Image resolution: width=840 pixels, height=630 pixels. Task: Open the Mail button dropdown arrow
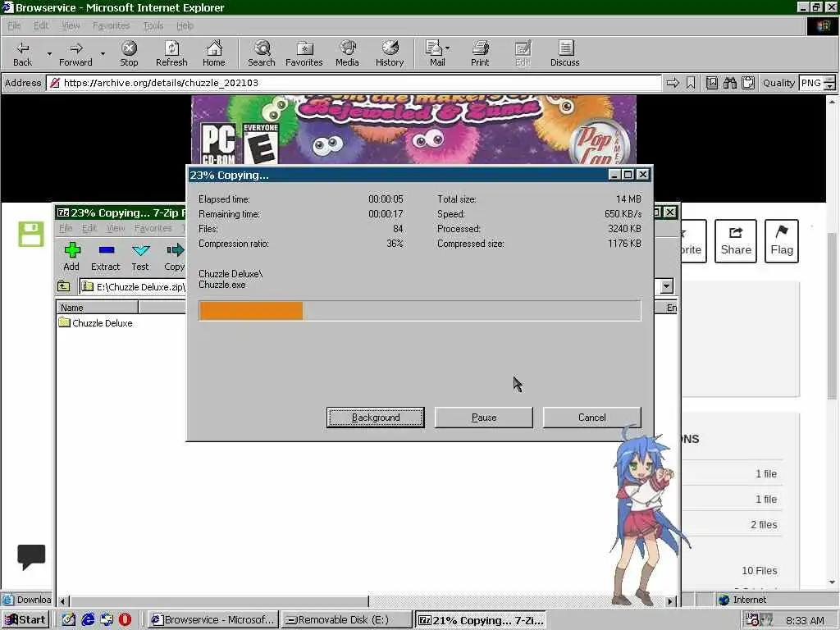(x=447, y=48)
